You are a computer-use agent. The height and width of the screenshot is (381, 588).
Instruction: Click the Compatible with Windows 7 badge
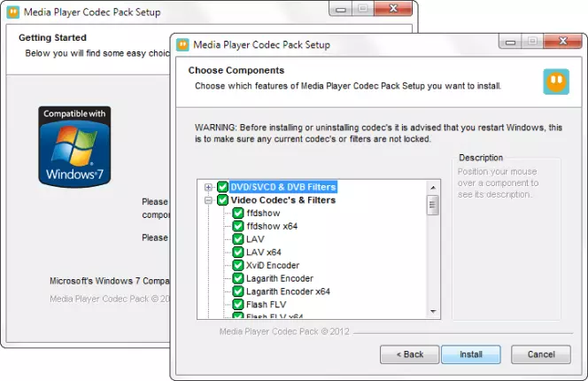click(74, 146)
